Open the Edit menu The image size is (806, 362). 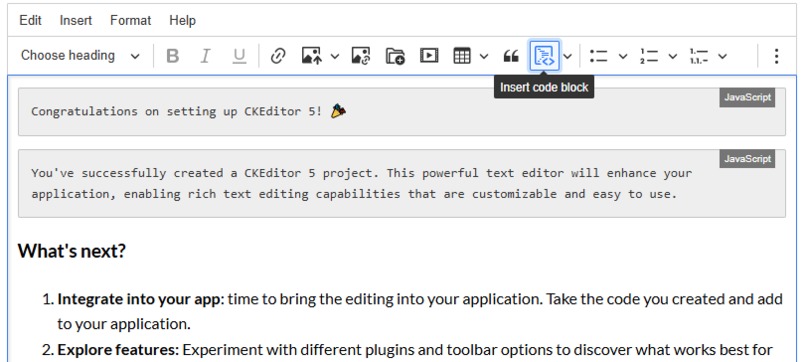click(30, 21)
